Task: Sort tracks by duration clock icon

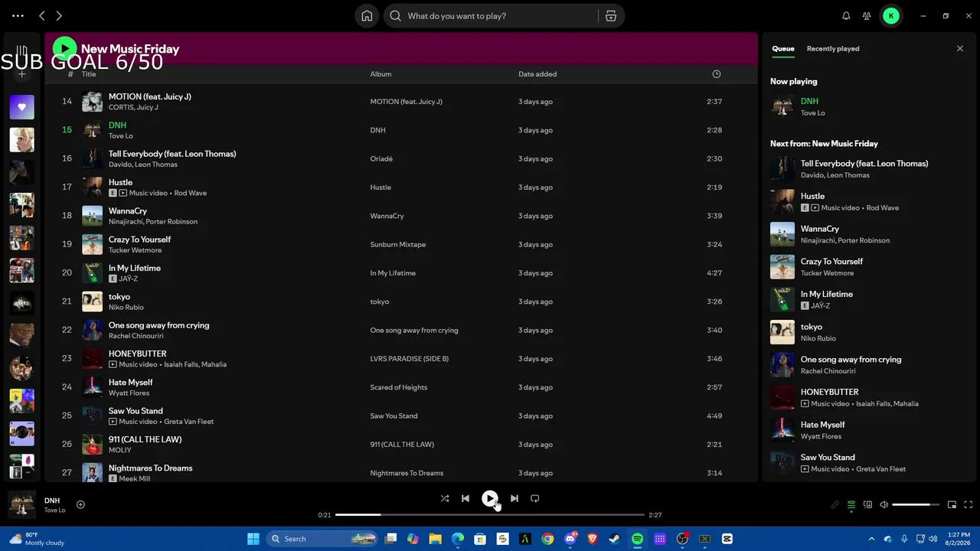Action: click(x=717, y=74)
